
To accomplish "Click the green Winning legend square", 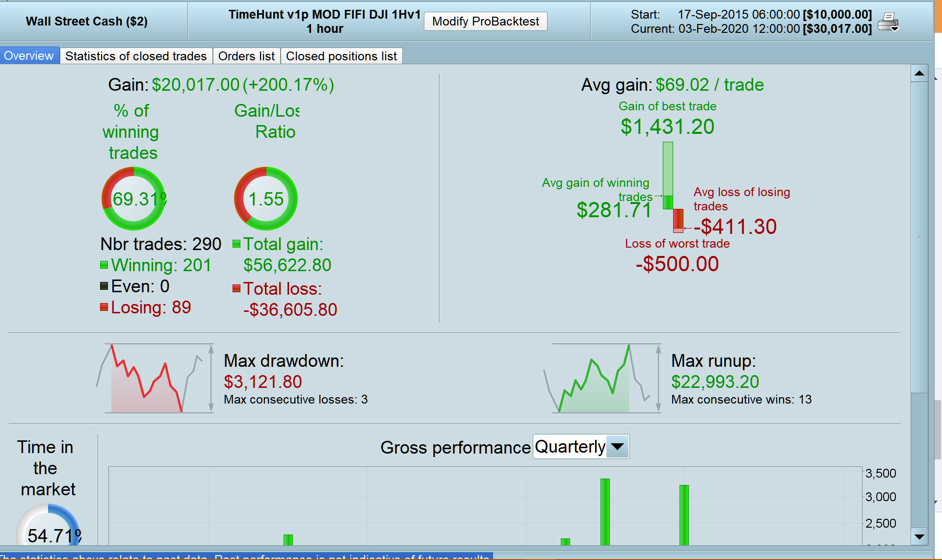I will (x=104, y=265).
